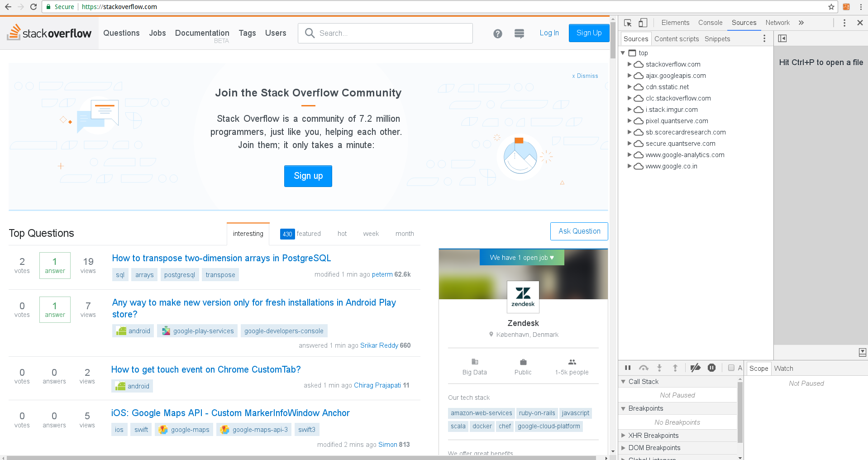Expand the ajax.googleapis.com tree node
The image size is (868, 460).
pyautogui.click(x=629, y=76)
